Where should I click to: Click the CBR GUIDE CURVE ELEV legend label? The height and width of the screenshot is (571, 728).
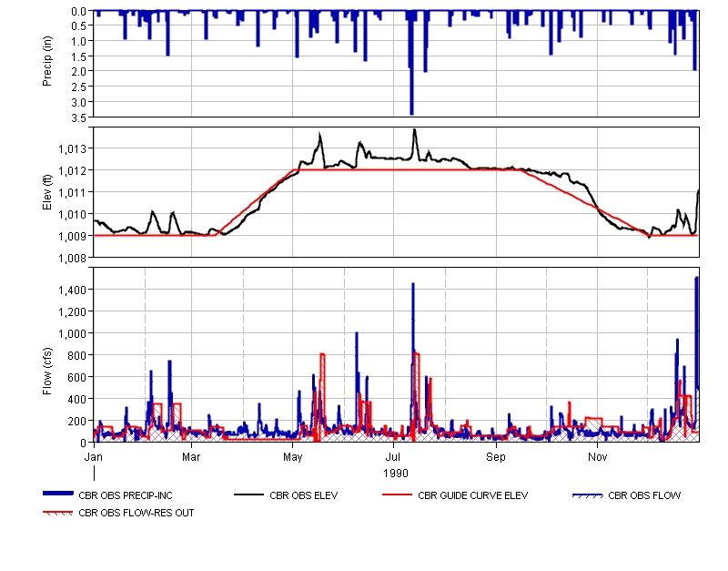(x=472, y=495)
